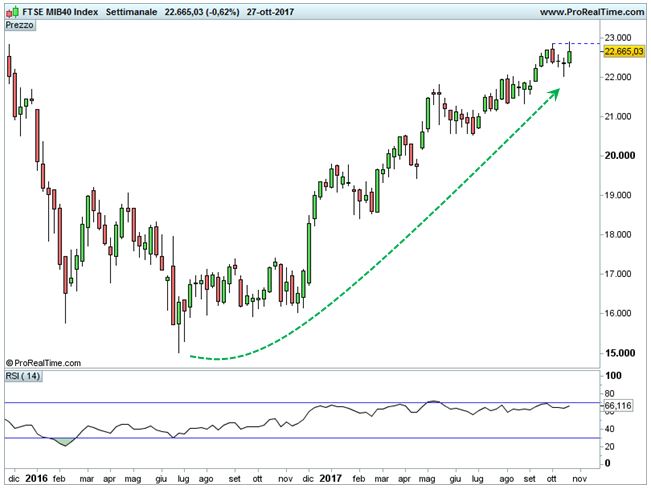This screenshot has height=490, width=651.
Task: Click the 100 level on RSI axis
Action: tap(613, 376)
